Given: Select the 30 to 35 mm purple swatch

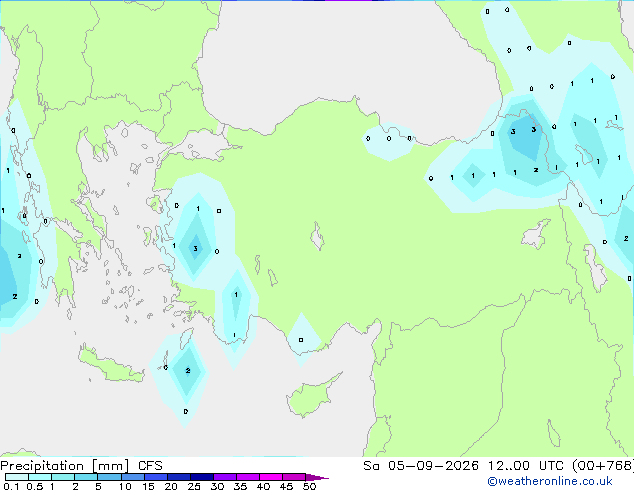Looking at the screenshot, I should (224, 477).
